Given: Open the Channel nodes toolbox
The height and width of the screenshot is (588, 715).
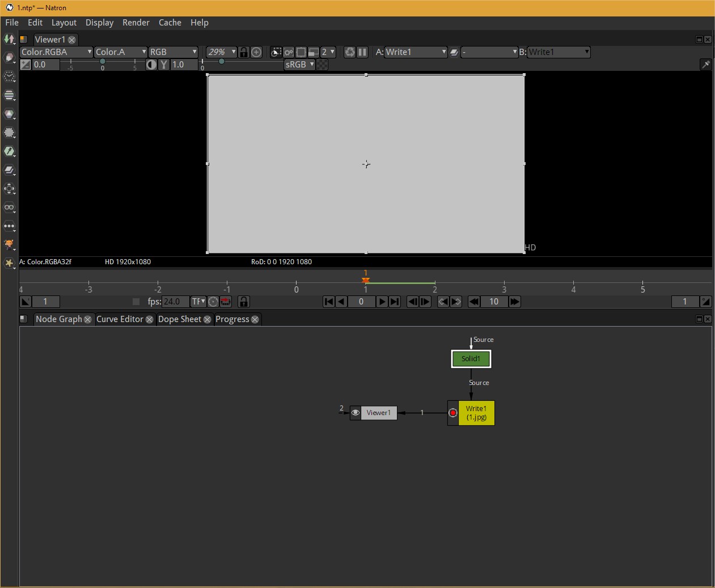Looking at the screenshot, I should click(9, 95).
